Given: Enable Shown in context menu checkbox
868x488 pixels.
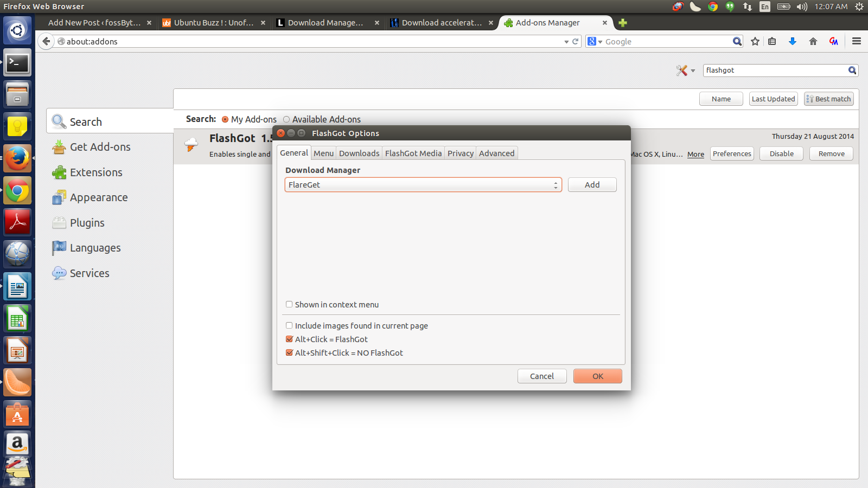Looking at the screenshot, I should click(289, 304).
